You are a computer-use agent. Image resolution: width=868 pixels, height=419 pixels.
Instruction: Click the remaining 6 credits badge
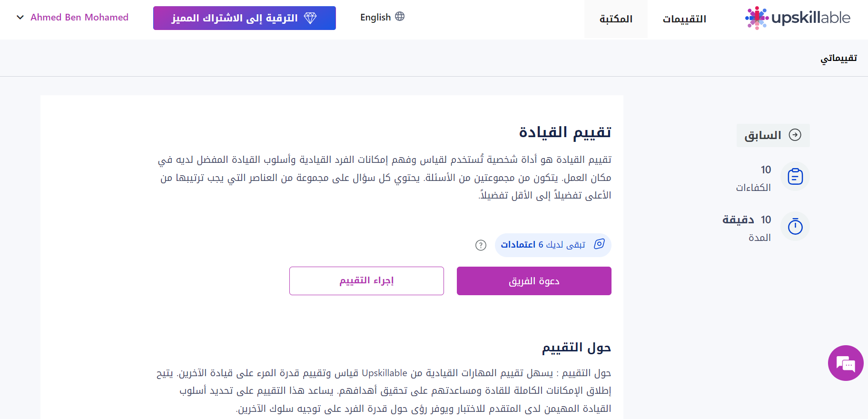click(553, 245)
